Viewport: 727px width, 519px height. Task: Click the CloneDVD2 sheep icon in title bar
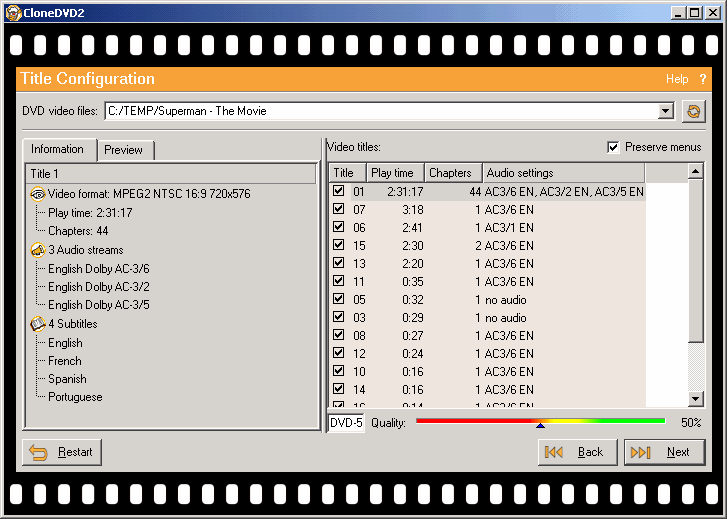pyautogui.click(x=11, y=12)
